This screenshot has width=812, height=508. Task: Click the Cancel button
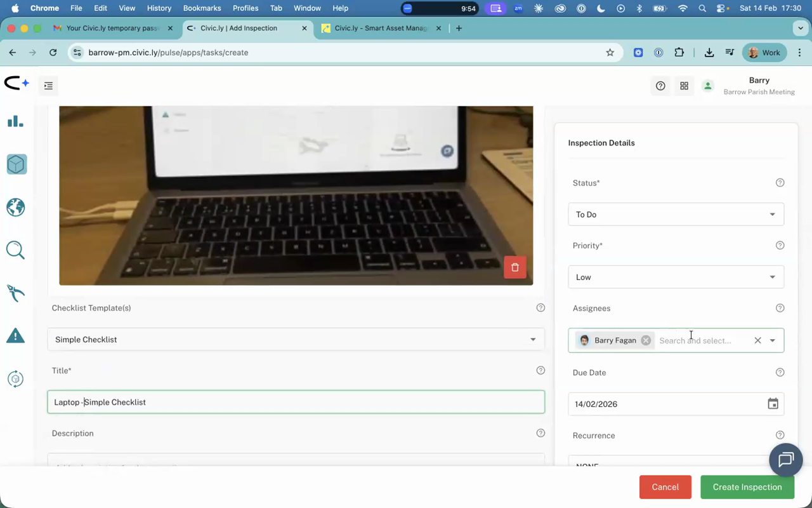665,487
